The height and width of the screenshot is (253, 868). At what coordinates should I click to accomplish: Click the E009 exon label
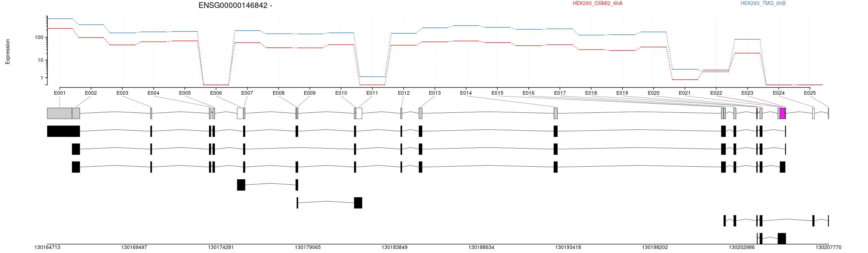310,93
